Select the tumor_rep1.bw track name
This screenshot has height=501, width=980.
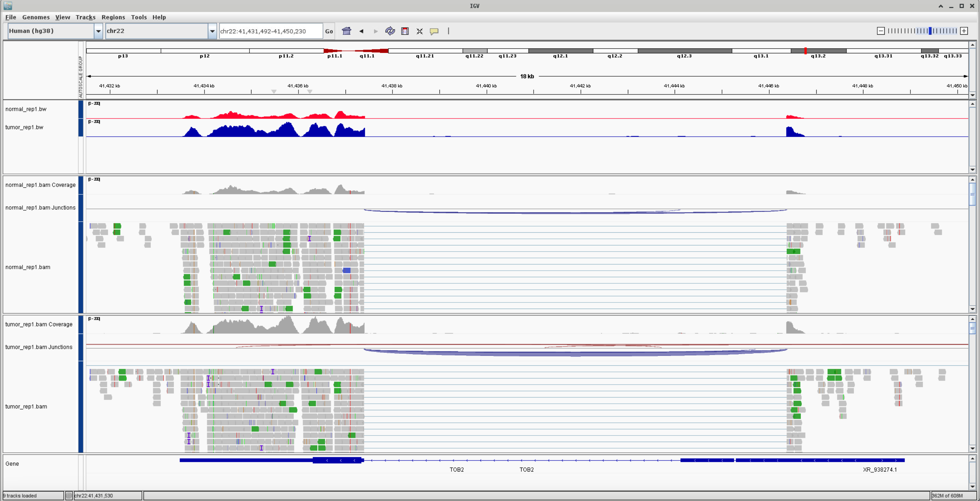[24, 127]
